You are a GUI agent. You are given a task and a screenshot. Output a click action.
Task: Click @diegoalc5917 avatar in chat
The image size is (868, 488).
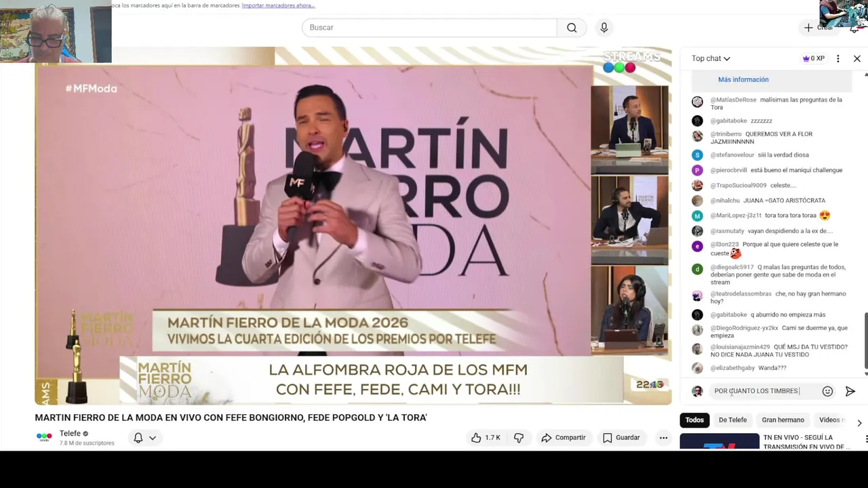tap(697, 269)
